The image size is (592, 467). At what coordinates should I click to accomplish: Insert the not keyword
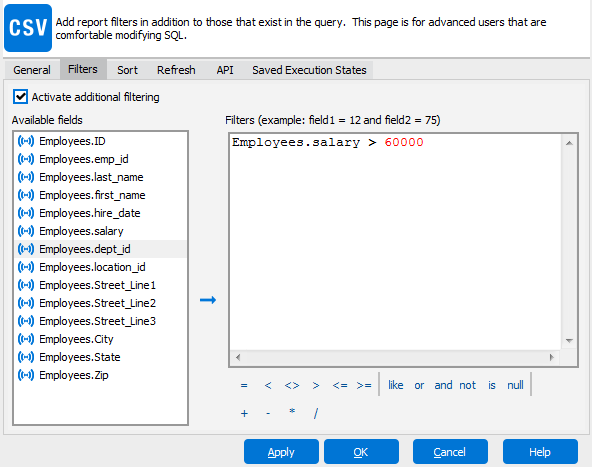468,385
